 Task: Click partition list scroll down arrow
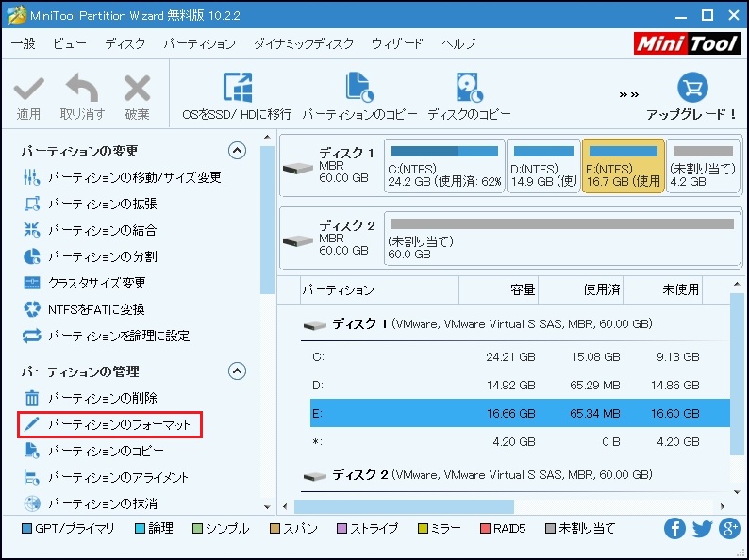[737, 493]
